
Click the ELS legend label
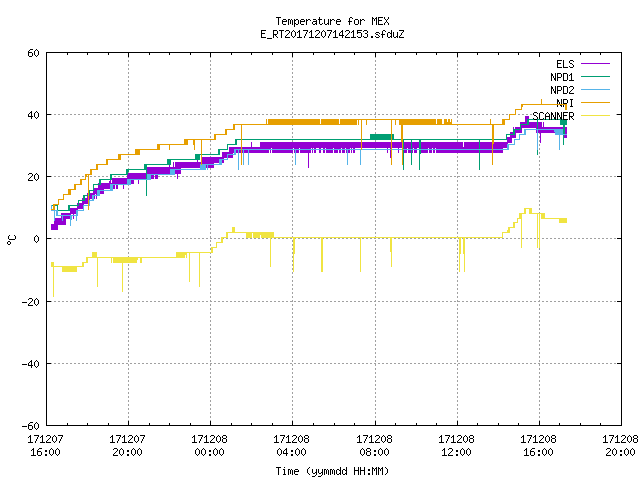click(x=565, y=64)
